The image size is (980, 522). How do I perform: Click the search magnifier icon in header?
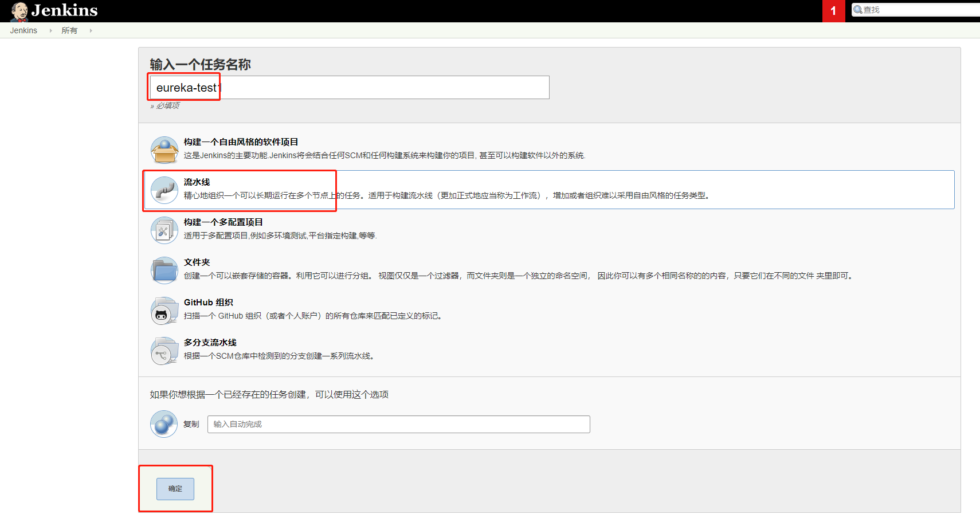click(858, 10)
